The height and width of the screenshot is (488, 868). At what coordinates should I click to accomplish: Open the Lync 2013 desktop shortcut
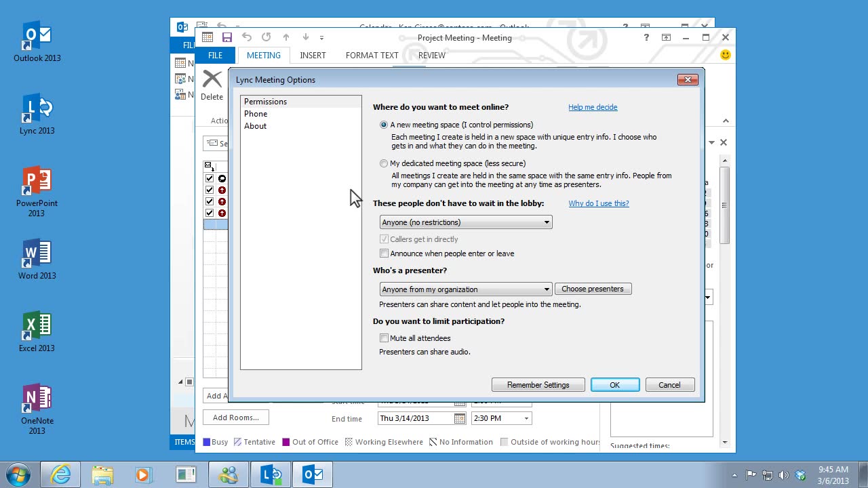[x=37, y=115]
